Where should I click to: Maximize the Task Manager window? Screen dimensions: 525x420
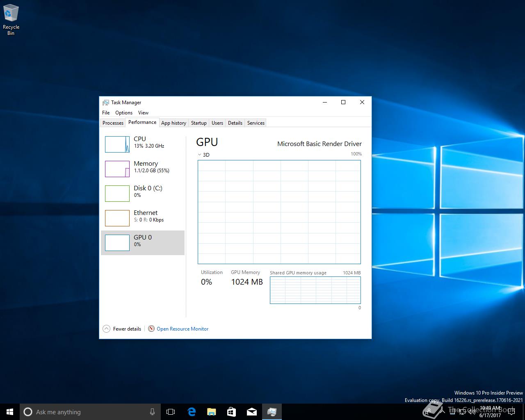[343, 103]
